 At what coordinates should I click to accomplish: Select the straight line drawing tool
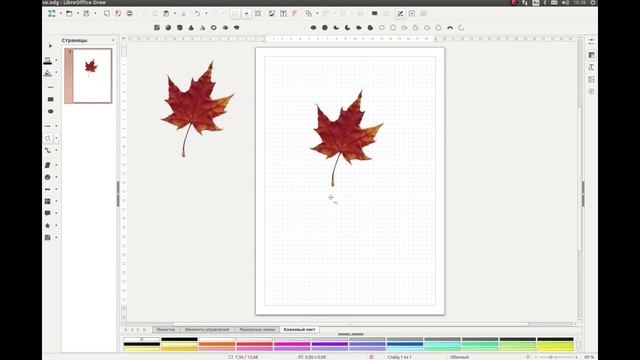coord(51,87)
